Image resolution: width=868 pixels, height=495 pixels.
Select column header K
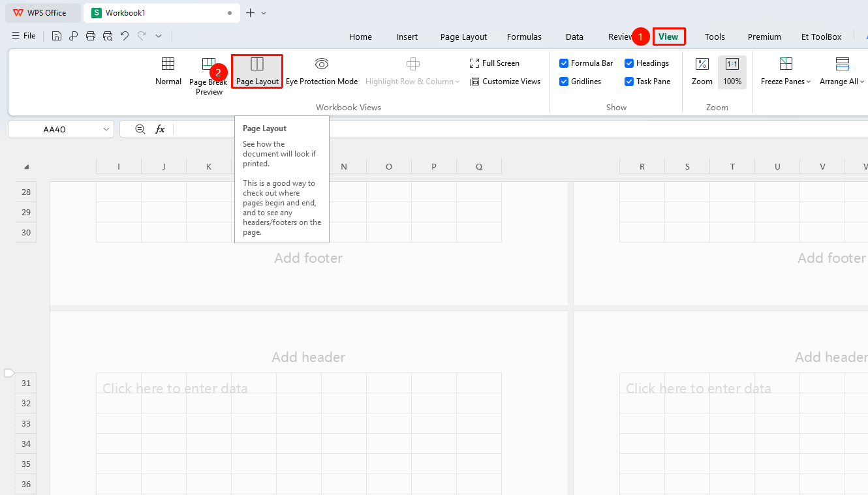(209, 167)
